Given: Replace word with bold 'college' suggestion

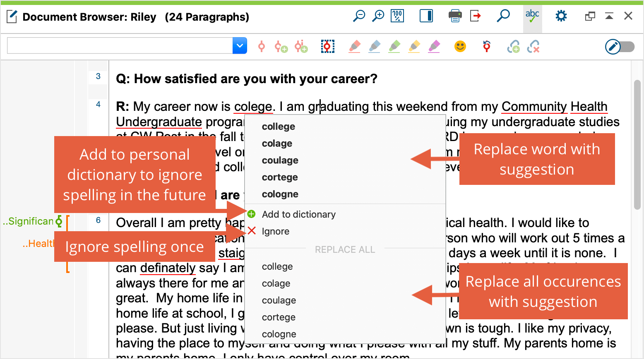Looking at the screenshot, I should [x=278, y=127].
